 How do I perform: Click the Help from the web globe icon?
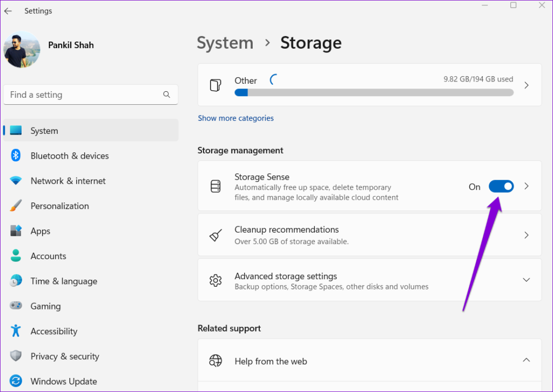[216, 361]
